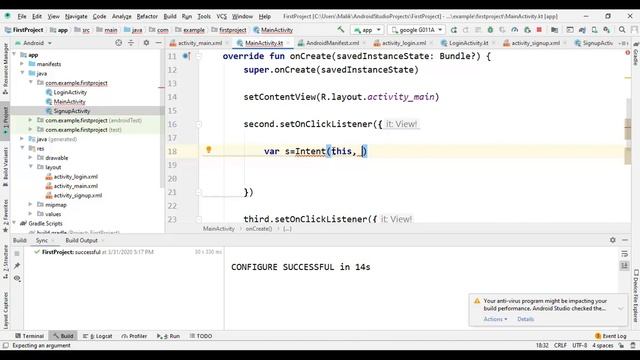The image size is (640, 360).
Task: Toggle soft-wrap icon in build output
Action: tap(624, 254)
